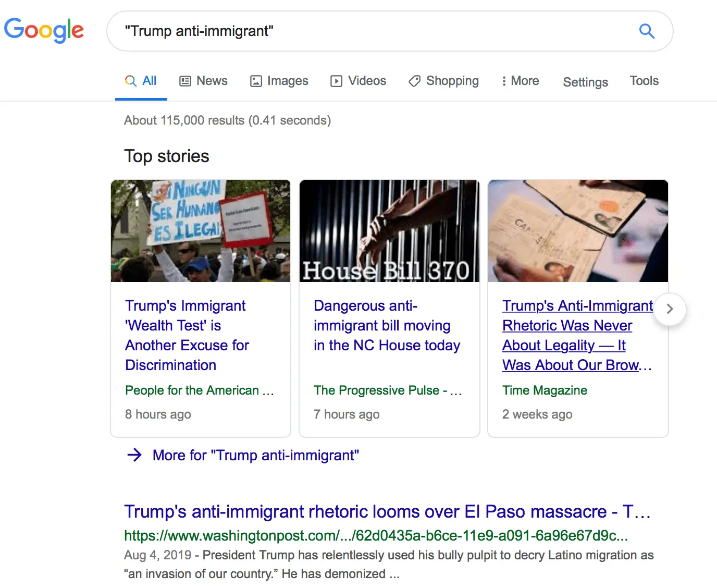
Task: Open protest sign story thumbnail
Action: click(x=201, y=231)
